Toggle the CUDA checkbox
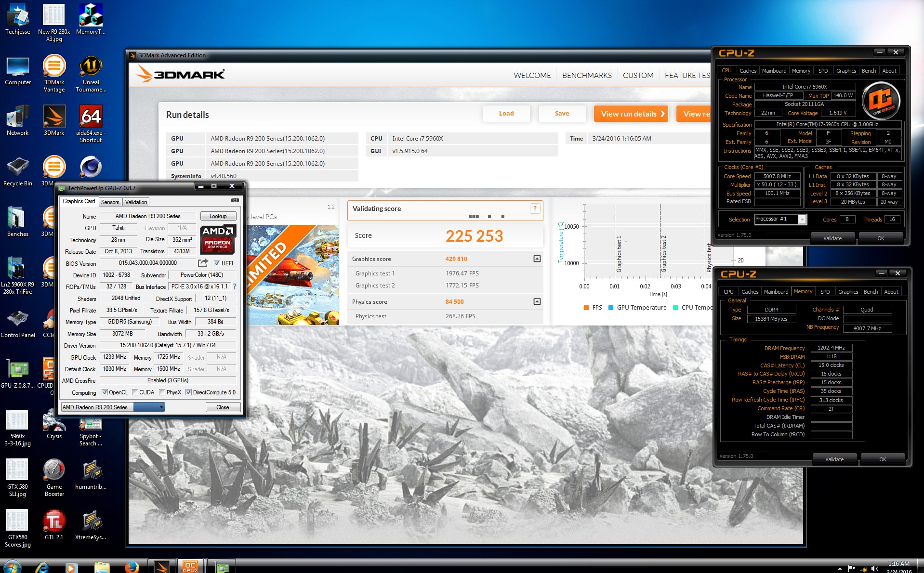This screenshot has height=573, width=924. (135, 392)
